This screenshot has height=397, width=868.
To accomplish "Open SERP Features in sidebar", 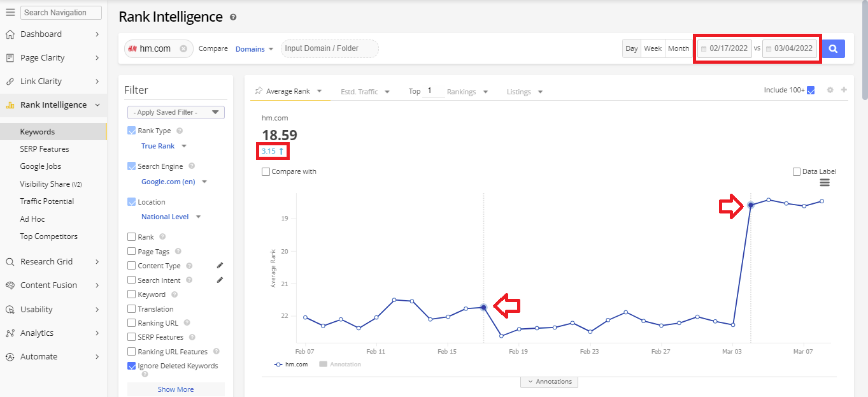I will click(45, 149).
